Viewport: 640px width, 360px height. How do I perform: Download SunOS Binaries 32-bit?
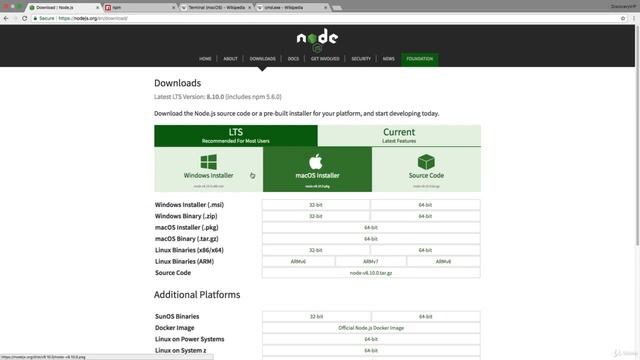tap(316, 316)
